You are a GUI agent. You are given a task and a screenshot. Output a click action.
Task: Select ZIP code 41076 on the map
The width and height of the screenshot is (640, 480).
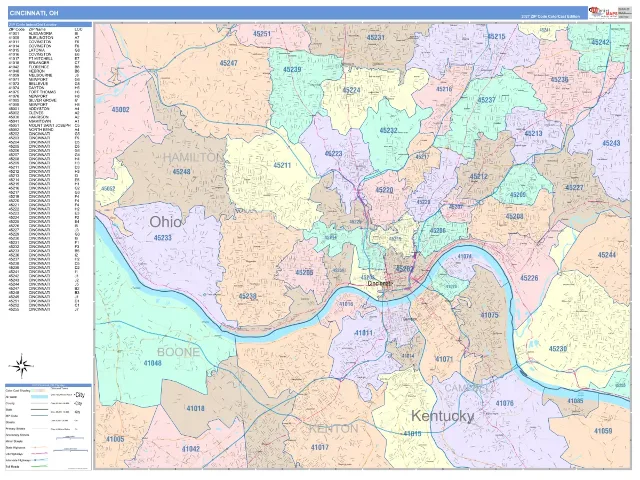coord(504,403)
